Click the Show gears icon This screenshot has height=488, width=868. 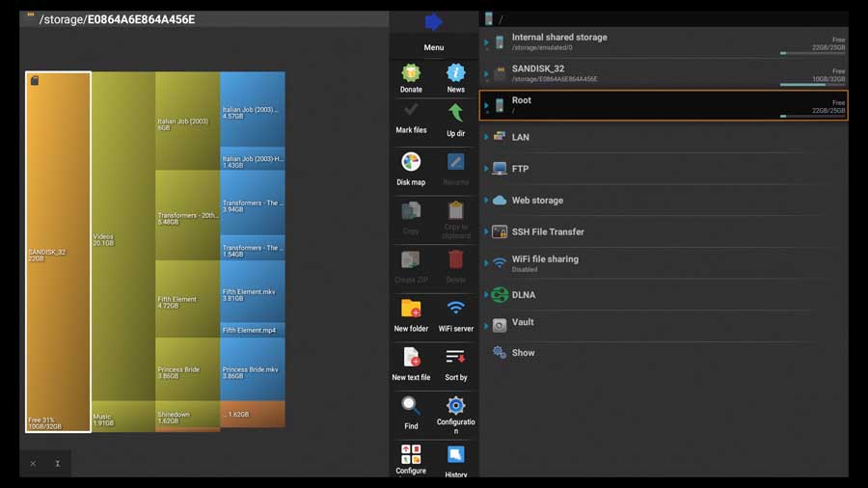pyautogui.click(x=500, y=352)
